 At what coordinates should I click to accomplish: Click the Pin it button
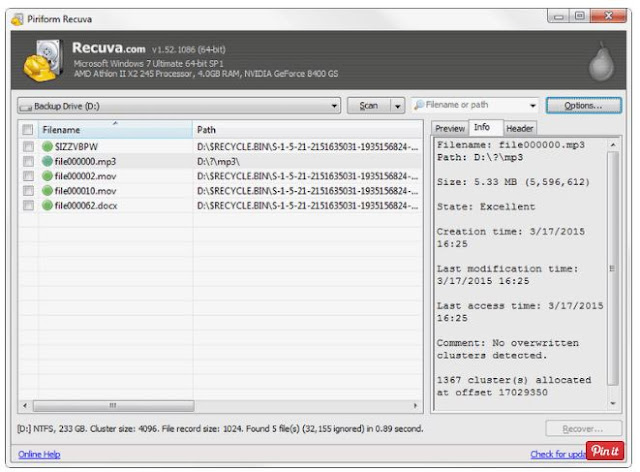[605, 451]
